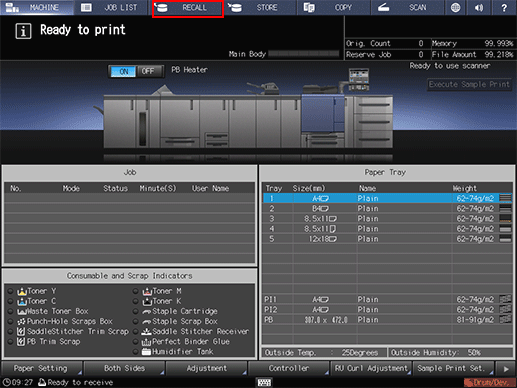This screenshot has width=517, height=388.
Task: Open the globe language icon
Action: pyautogui.click(x=455, y=7)
